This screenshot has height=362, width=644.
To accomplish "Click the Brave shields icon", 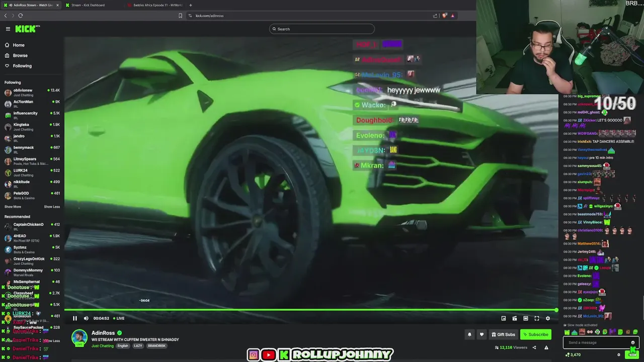I will (444, 16).
